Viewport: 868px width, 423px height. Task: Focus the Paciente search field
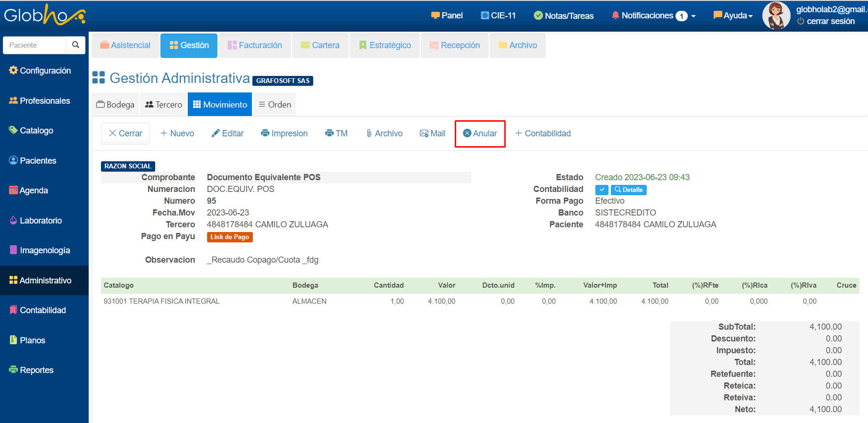tap(35, 45)
